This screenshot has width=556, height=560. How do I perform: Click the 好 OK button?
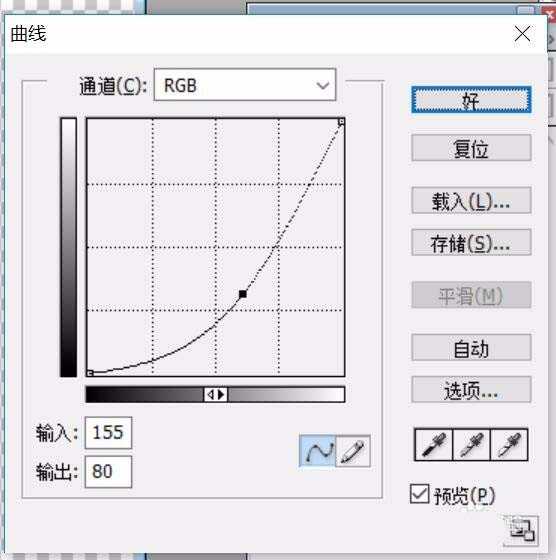[471, 100]
